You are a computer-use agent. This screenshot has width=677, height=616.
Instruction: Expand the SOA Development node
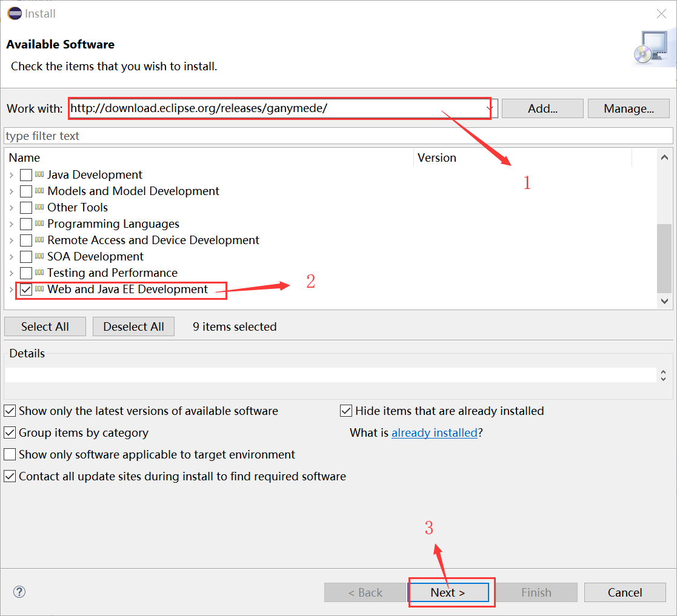pos(12,257)
